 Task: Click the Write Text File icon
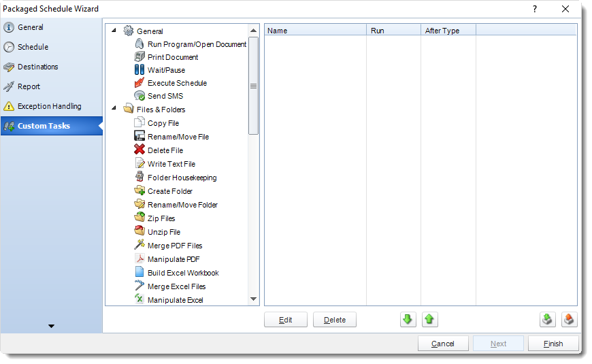[x=139, y=163]
